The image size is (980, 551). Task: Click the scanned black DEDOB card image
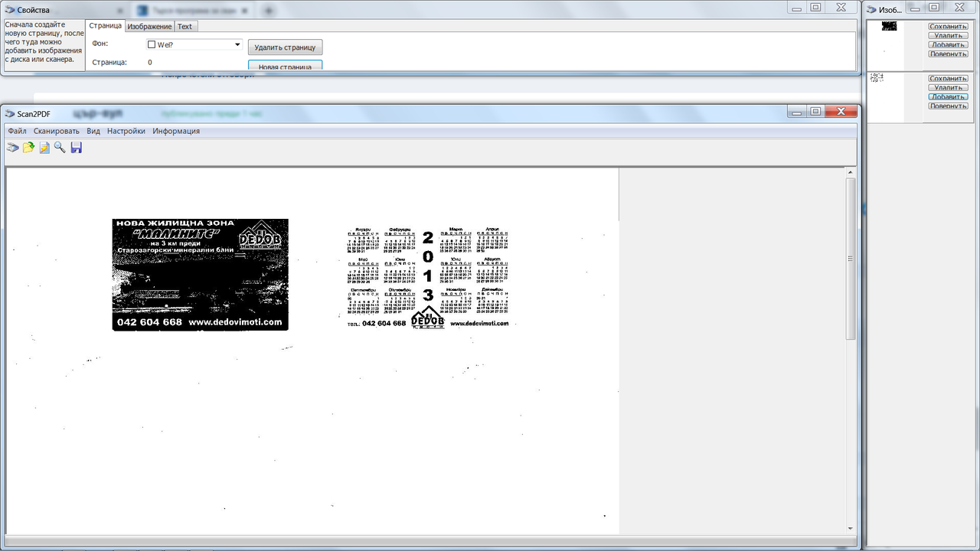click(x=201, y=274)
